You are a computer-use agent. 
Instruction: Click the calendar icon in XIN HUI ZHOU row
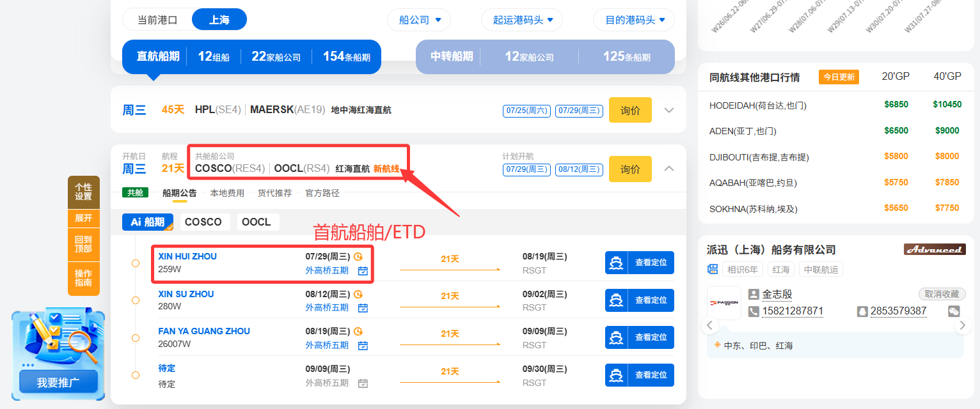[363, 270]
